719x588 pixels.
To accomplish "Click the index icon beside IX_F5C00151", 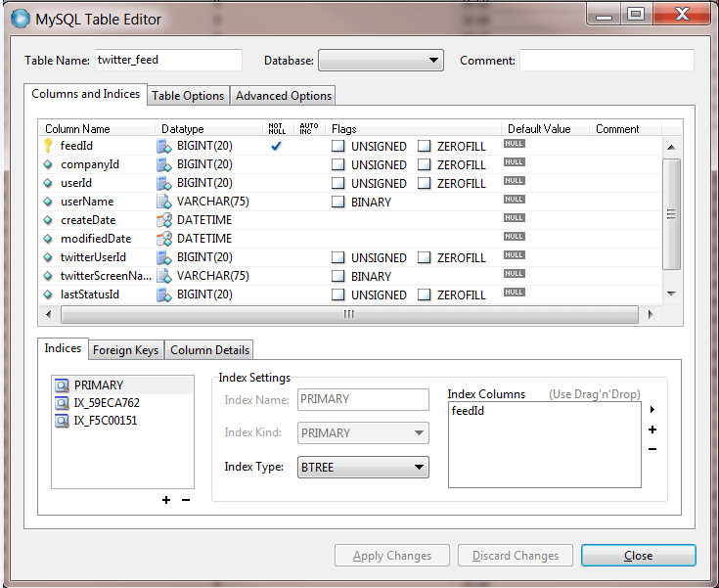I will pos(62,421).
